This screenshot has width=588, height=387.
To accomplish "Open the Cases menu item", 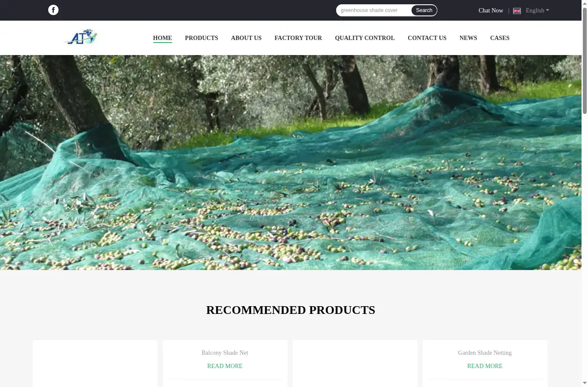I will [500, 38].
